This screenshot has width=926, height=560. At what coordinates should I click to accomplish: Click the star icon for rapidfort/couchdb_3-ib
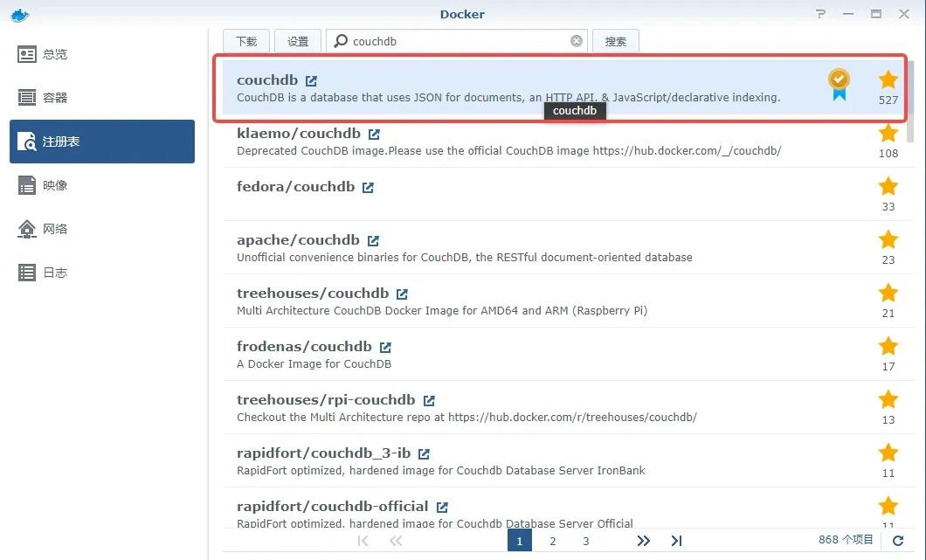pyautogui.click(x=888, y=453)
